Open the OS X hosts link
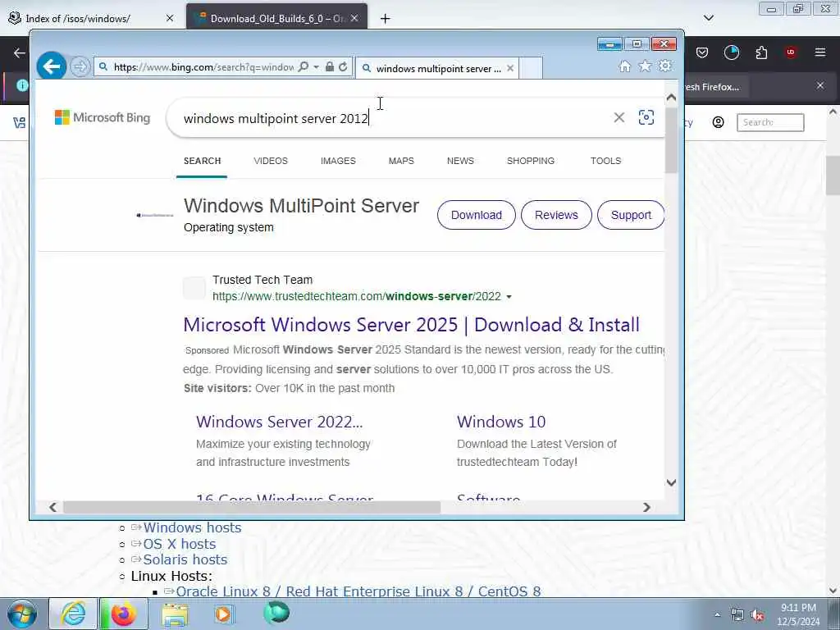This screenshot has width=840, height=630. point(180,544)
